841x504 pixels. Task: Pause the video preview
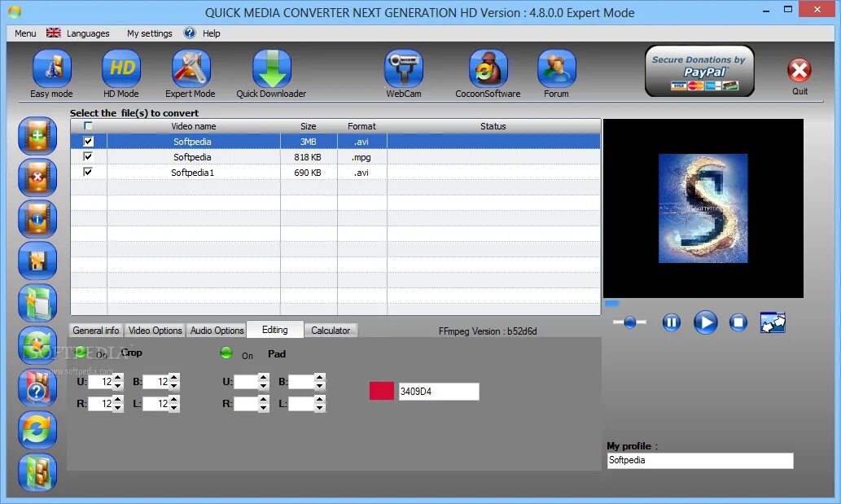tap(672, 322)
